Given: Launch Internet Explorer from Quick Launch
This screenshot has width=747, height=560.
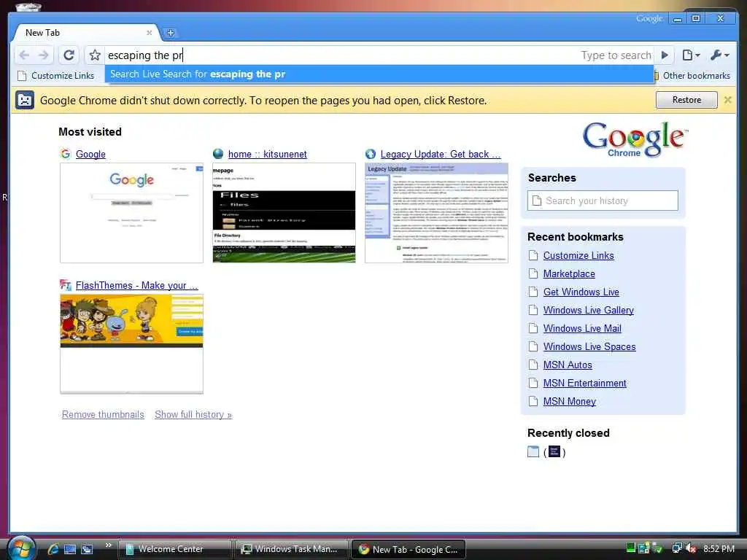Looking at the screenshot, I should coord(53,549).
